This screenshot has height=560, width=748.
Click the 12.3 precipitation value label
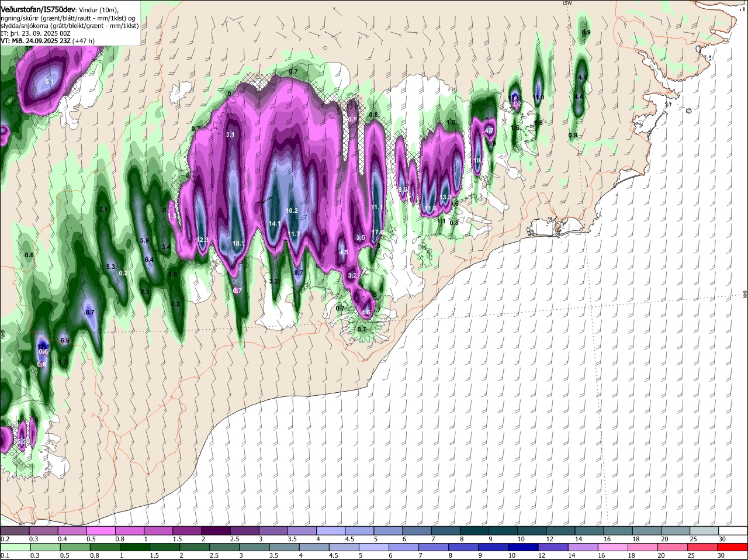pos(202,240)
